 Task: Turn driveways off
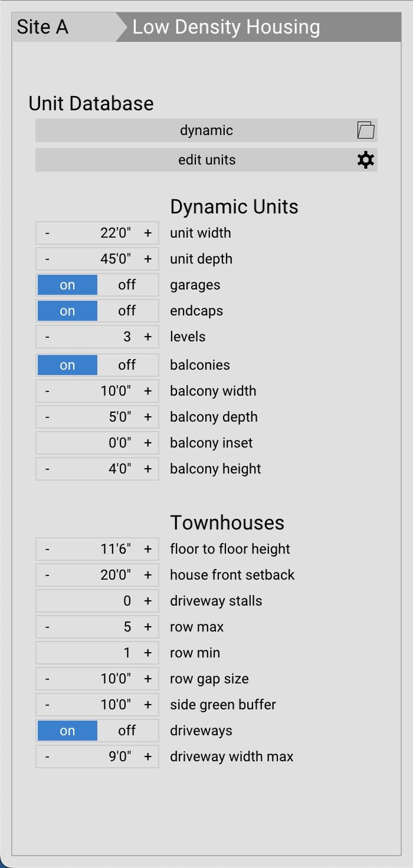coord(127,730)
